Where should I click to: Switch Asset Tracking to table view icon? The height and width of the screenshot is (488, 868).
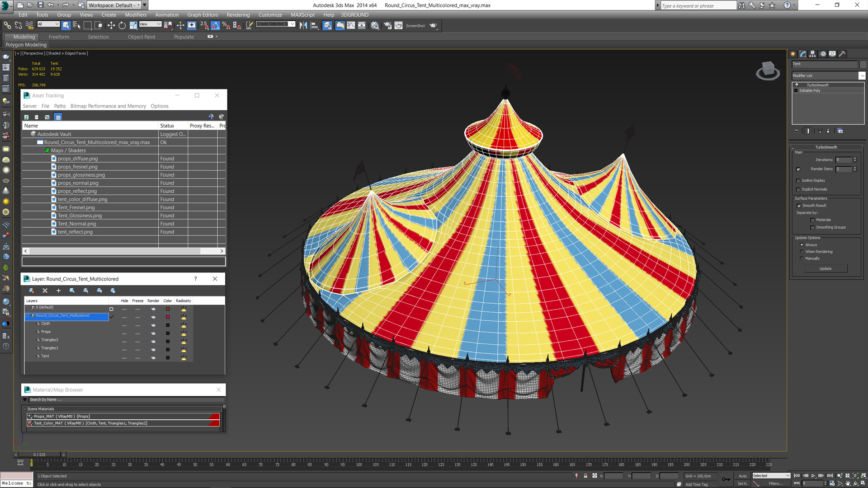[x=58, y=117]
